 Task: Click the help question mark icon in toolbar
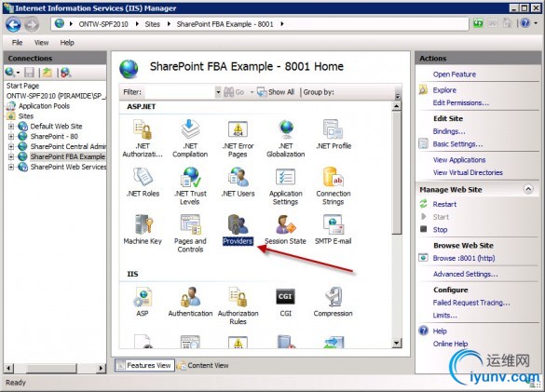tap(525, 23)
